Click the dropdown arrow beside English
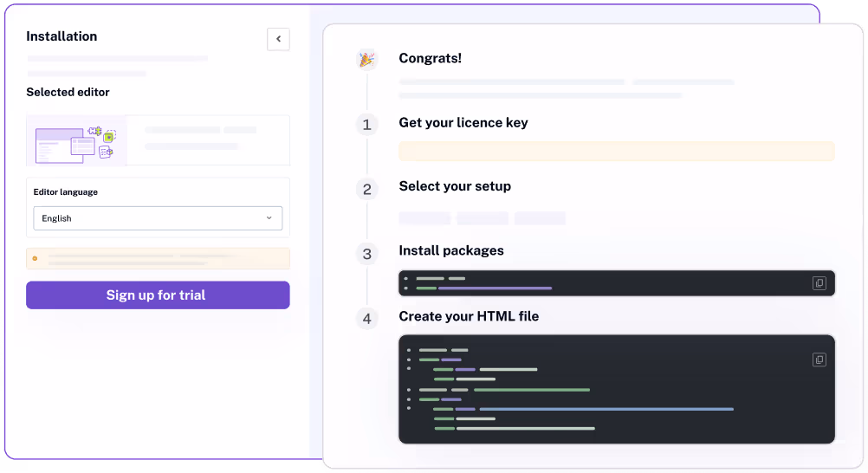The height and width of the screenshot is (473, 868). [269, 218]
